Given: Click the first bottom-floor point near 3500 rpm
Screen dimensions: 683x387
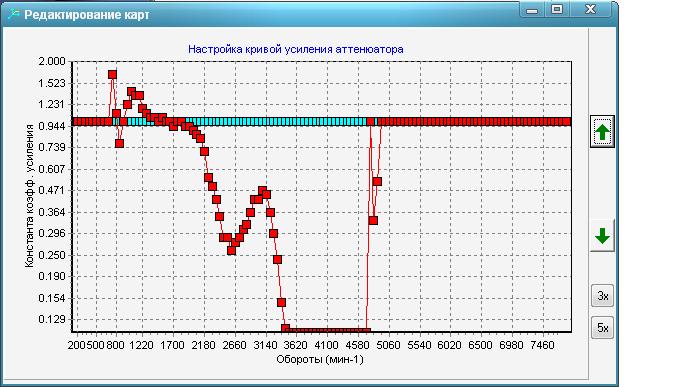Looking at the screenshot, I should click(x=285, y=328).
